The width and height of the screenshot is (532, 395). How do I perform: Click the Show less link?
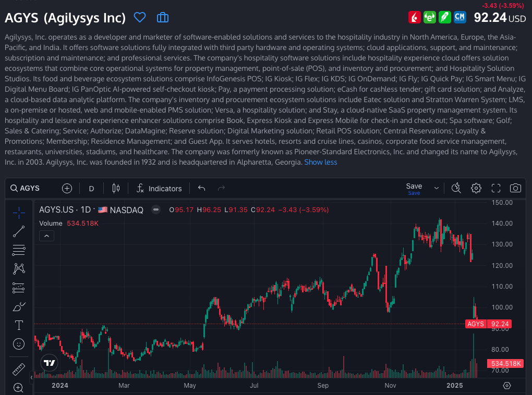(320, 162)
